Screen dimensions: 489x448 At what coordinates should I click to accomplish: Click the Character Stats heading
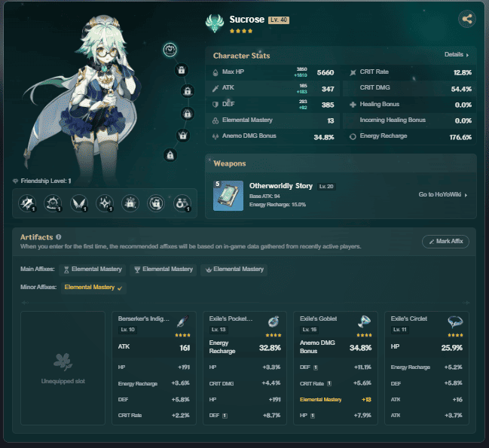click(242, 56)
